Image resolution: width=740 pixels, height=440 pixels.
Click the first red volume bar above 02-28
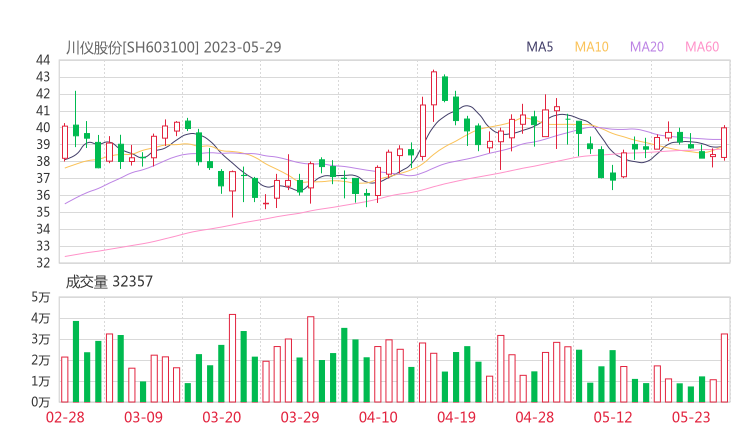tap(65, 380)
